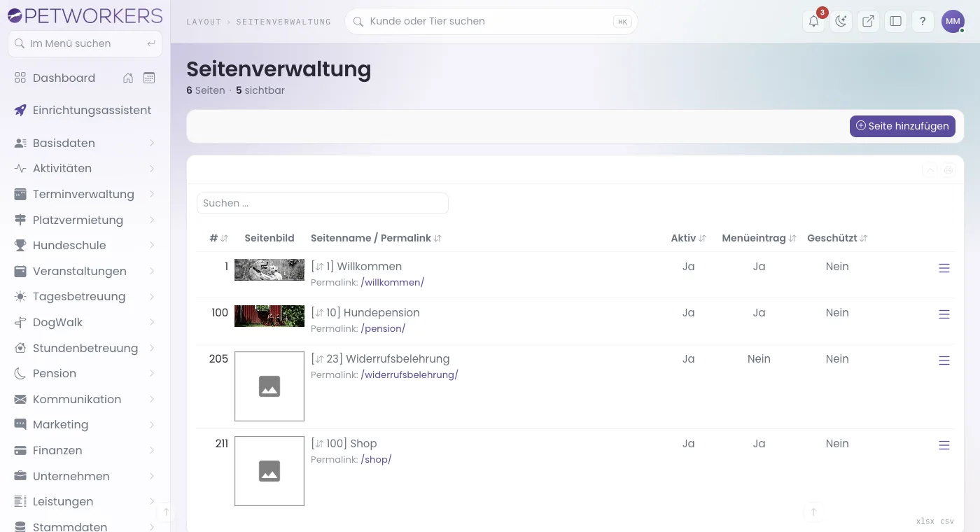Screen dimensions: 980x532
Task: Focus the Kunde oder Tier suchen field
Action: [x=491, y=21]
